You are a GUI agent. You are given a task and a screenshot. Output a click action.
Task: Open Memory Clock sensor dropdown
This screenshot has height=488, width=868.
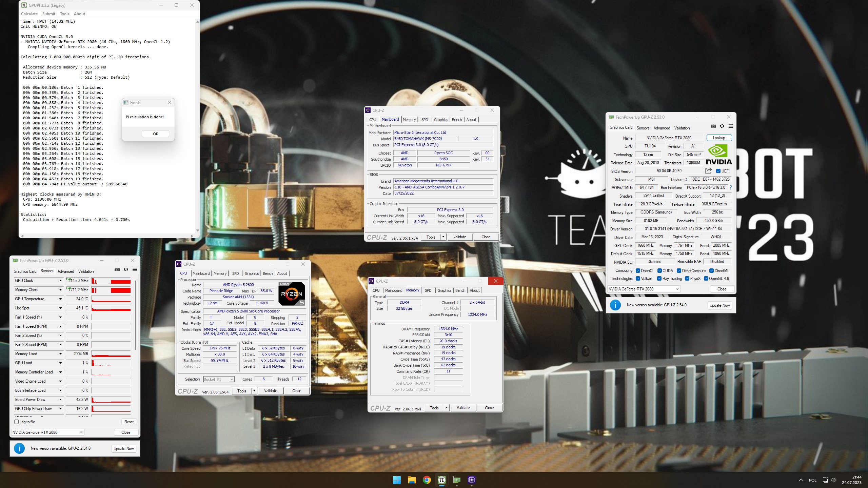click(60, 290)
